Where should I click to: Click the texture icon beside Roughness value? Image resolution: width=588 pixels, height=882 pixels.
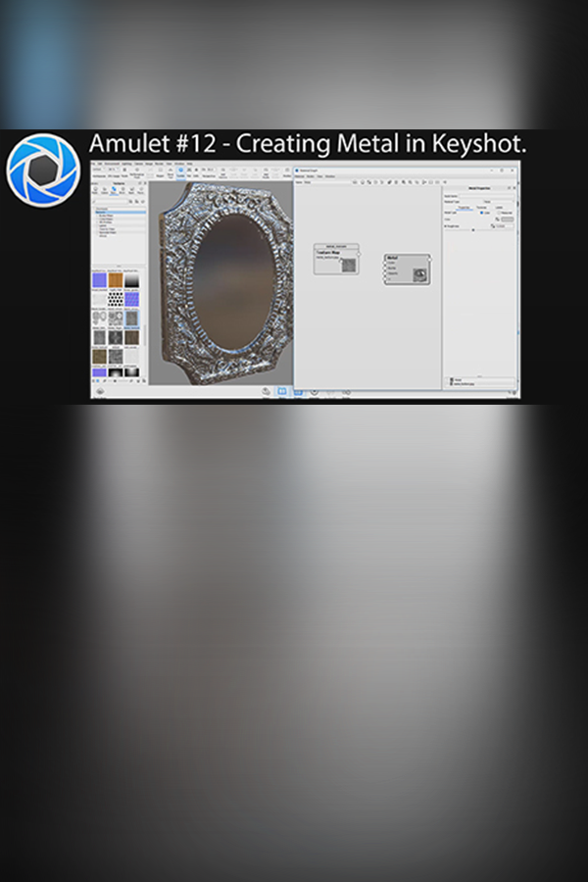(x=493, y=226)
